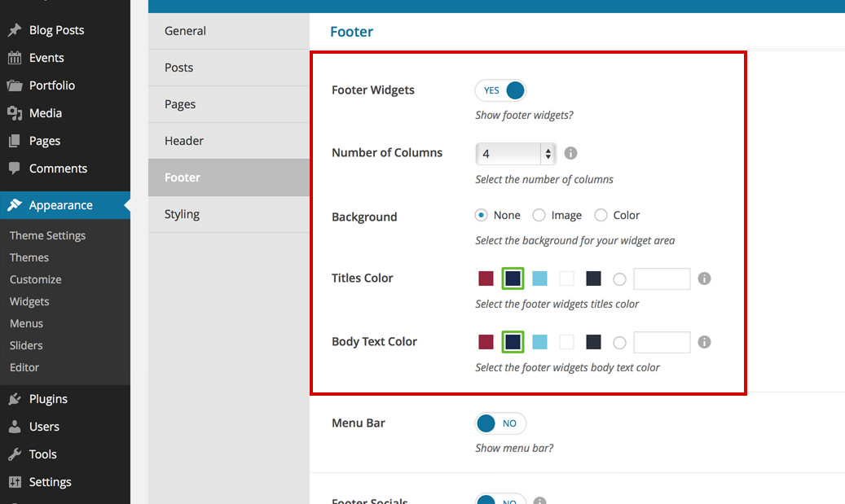845x504 pixels.
Task: Open the Header settings tab
Action: pos(229,141)
